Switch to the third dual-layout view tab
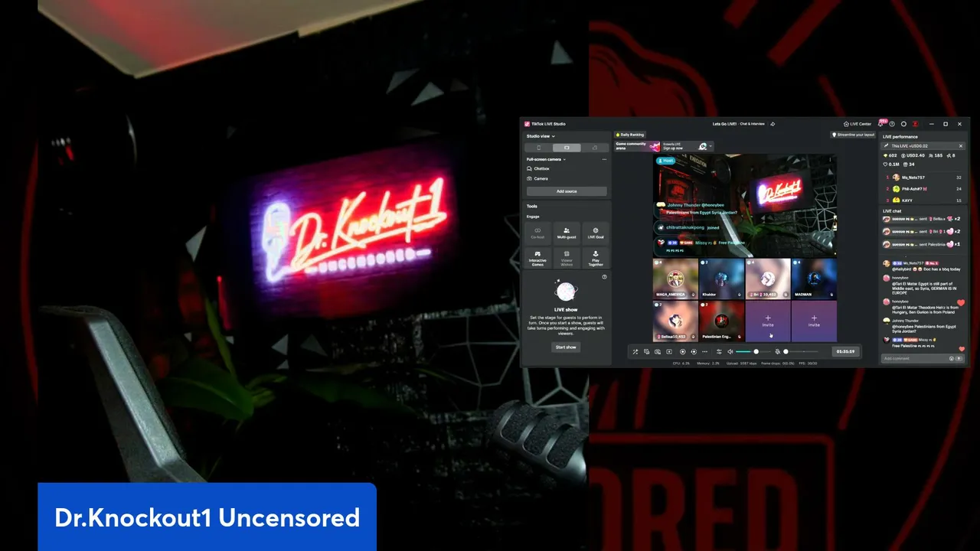This screenshot has width=980, height=551. [x=595, y=147]
